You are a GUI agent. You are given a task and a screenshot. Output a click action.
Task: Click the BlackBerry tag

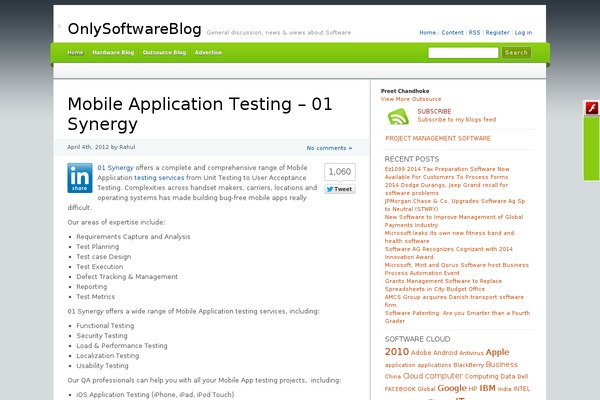click(x=468, y=365)
